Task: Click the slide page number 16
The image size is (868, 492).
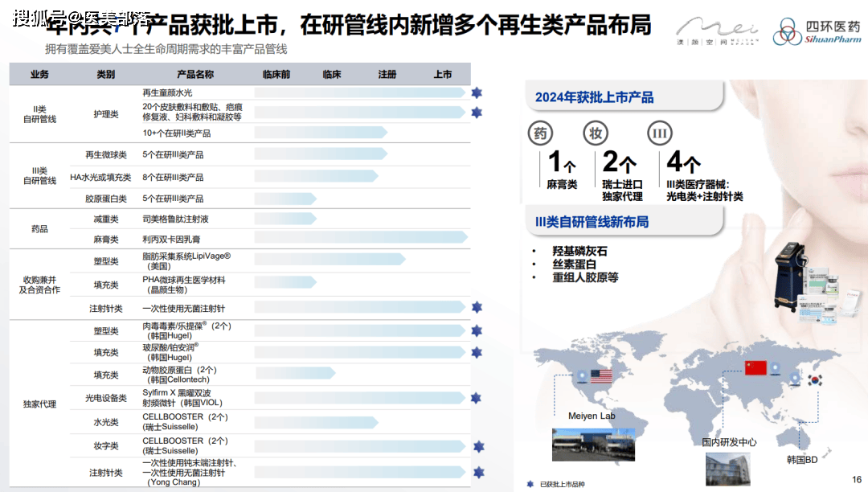Action: coord(857,479)
